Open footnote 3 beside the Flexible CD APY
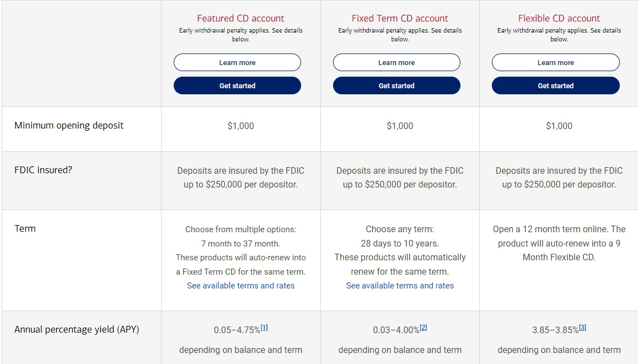The image size is (638, 364). tap(582, 328)
